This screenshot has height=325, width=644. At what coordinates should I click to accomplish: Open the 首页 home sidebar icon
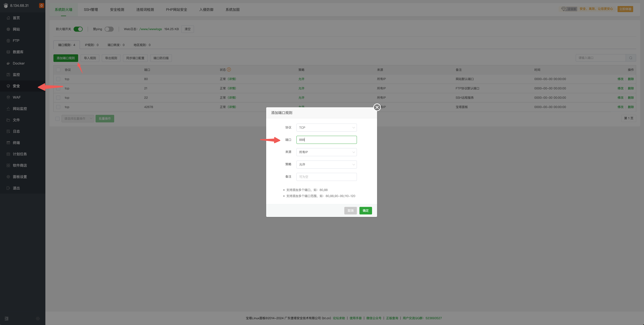[8, 18]
